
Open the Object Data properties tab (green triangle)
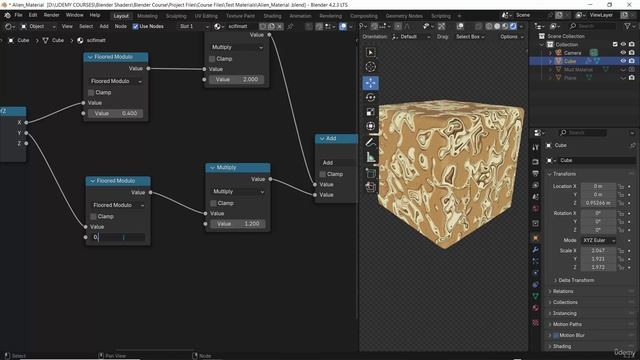(536, 296)
